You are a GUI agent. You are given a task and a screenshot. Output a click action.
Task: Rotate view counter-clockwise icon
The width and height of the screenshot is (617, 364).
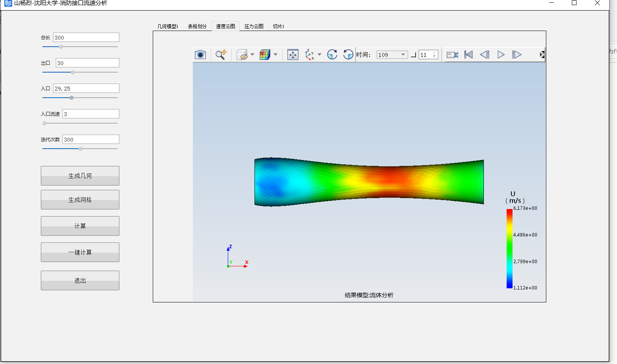tap(348, 55)
